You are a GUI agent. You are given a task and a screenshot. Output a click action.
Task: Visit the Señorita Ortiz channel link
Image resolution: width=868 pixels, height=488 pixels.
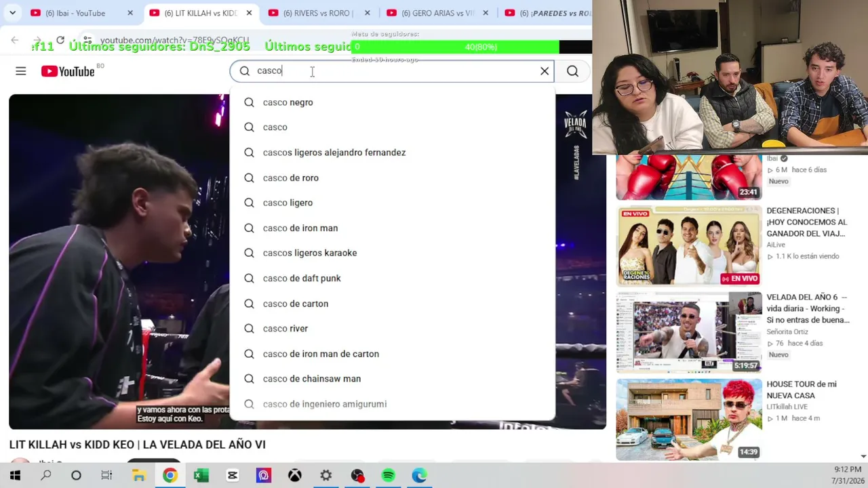point(787,331)
